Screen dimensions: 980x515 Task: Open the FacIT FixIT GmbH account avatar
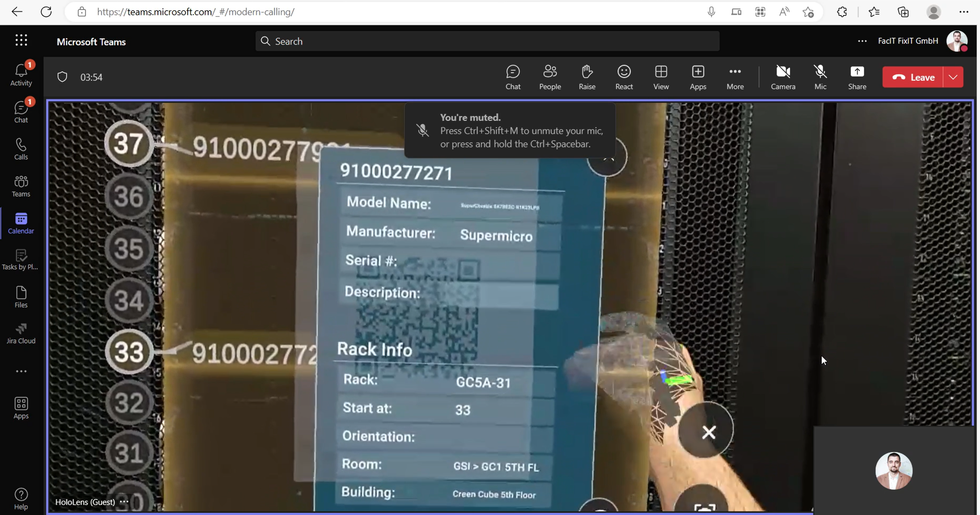coord(957,41)
